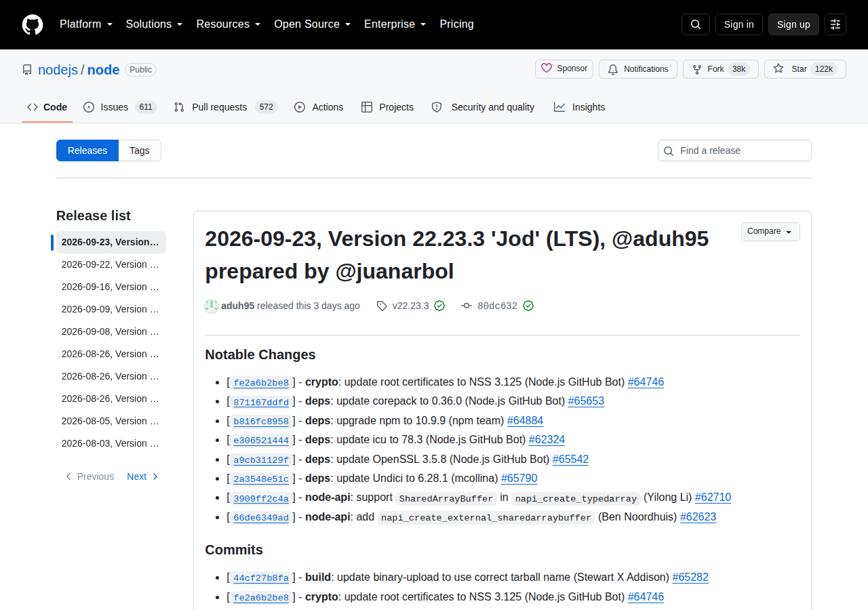Open commit 44cf27b8fa link
Viewport: 868px width, 610px height.
click(261, 578)
